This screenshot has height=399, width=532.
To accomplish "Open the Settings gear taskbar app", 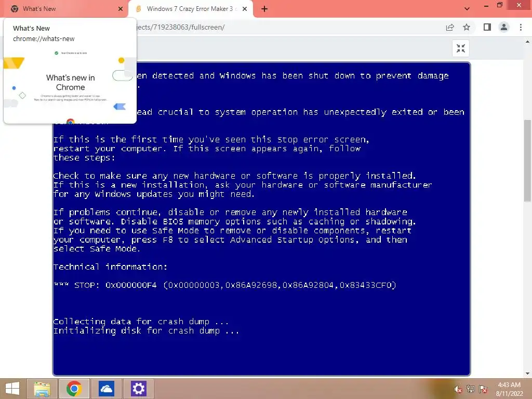I will click(138, 389).
